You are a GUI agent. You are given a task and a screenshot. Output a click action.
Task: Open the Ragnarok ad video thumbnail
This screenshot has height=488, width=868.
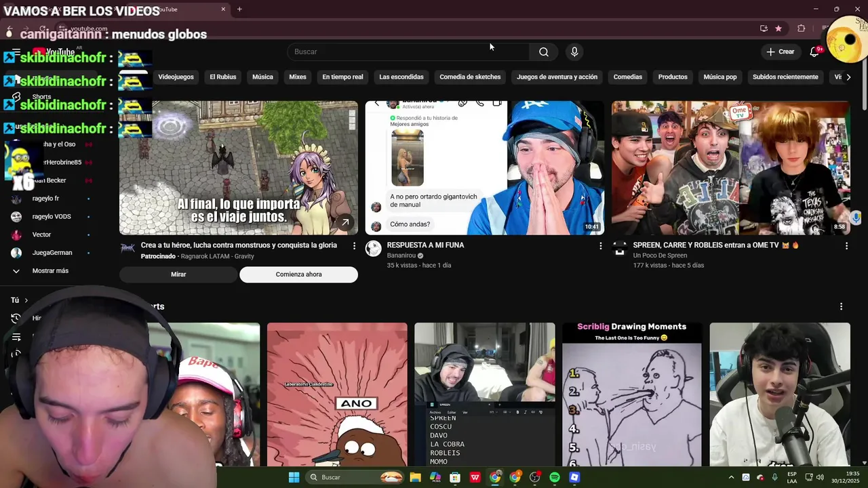(239, 167)
